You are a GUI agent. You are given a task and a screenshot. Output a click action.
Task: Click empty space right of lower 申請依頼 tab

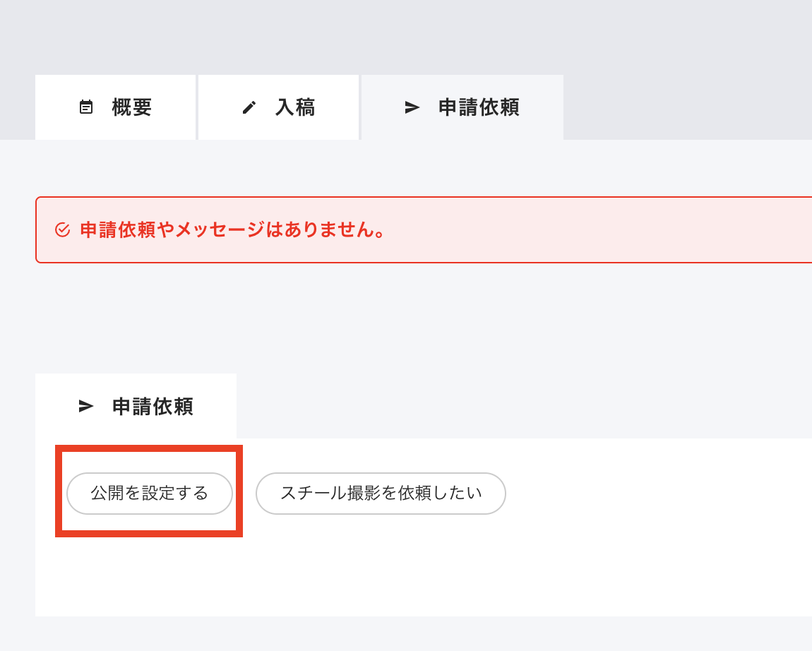coord(523,406)
